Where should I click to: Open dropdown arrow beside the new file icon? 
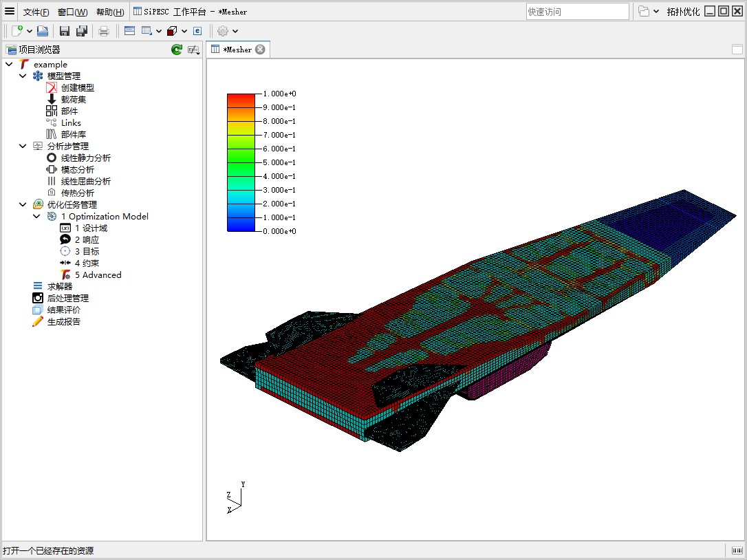(30, 31)
